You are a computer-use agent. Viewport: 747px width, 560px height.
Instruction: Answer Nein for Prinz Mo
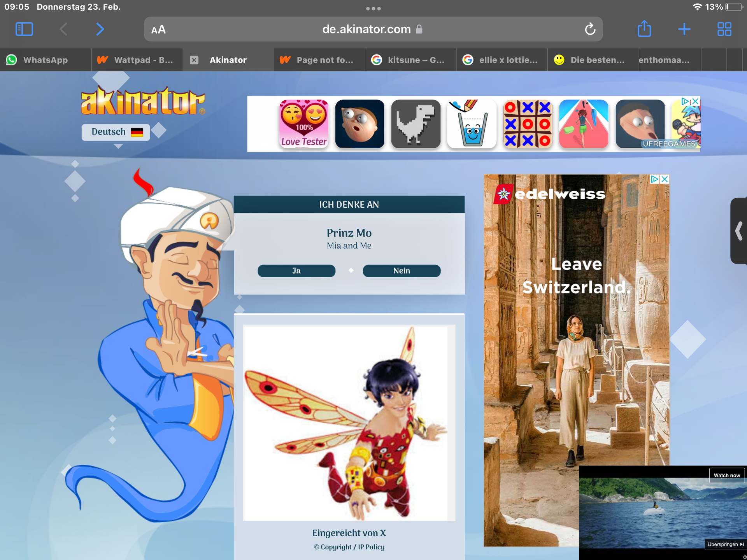(402, 271)
